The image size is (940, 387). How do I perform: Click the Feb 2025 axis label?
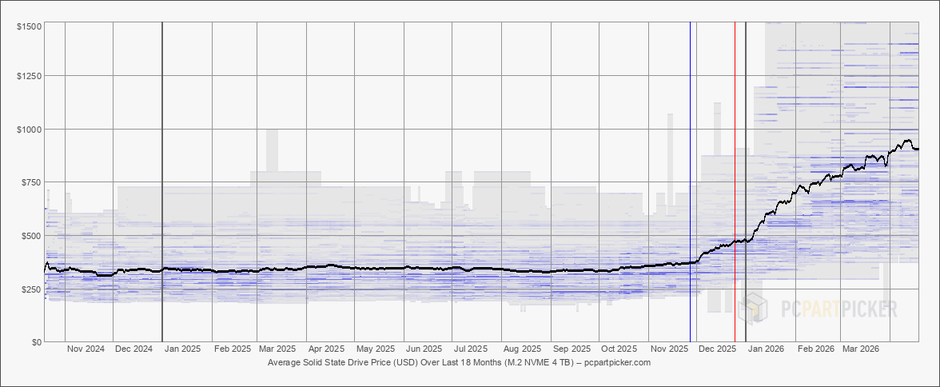coord(233,349)
